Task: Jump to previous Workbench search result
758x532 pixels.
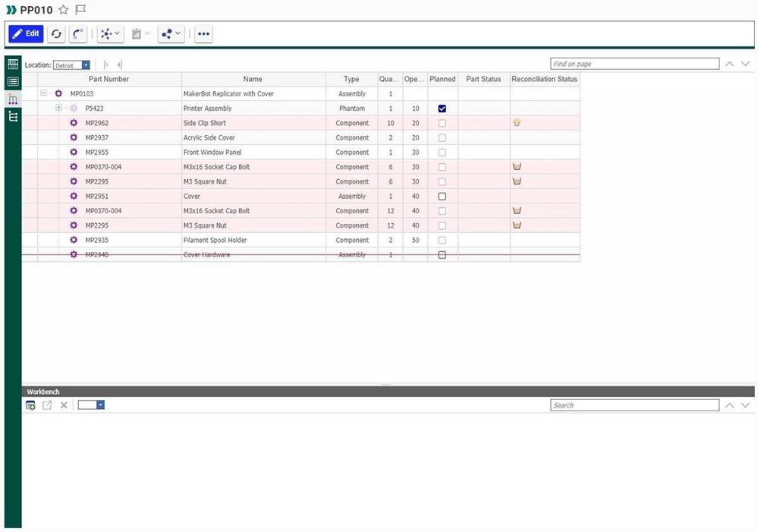Action: coord(729,405)
